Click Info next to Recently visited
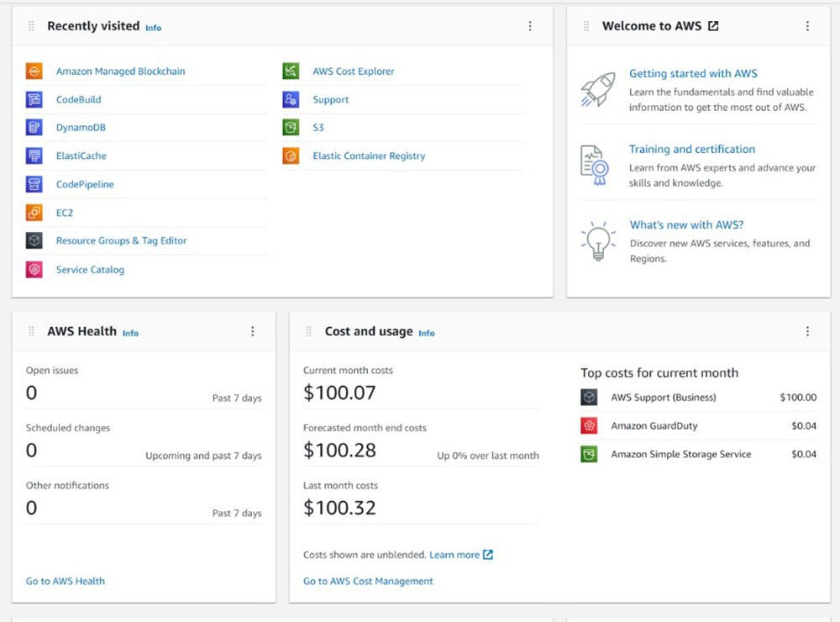 153,28
